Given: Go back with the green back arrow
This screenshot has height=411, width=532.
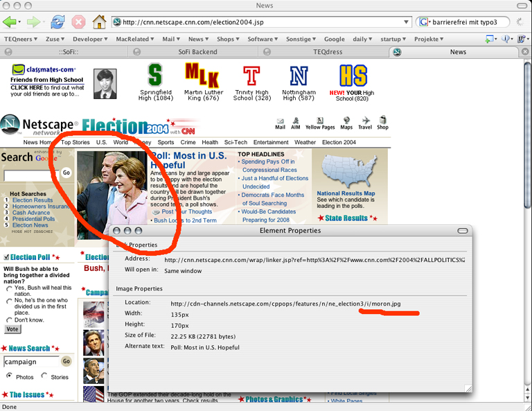Looking at the screenshot, I should tap(9, 22).
